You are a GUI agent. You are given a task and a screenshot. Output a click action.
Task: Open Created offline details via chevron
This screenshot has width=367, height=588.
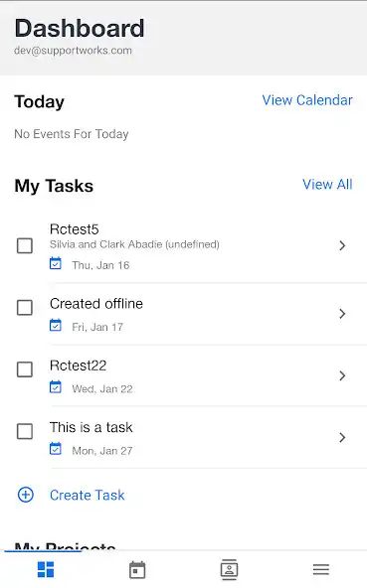(342, 314)
